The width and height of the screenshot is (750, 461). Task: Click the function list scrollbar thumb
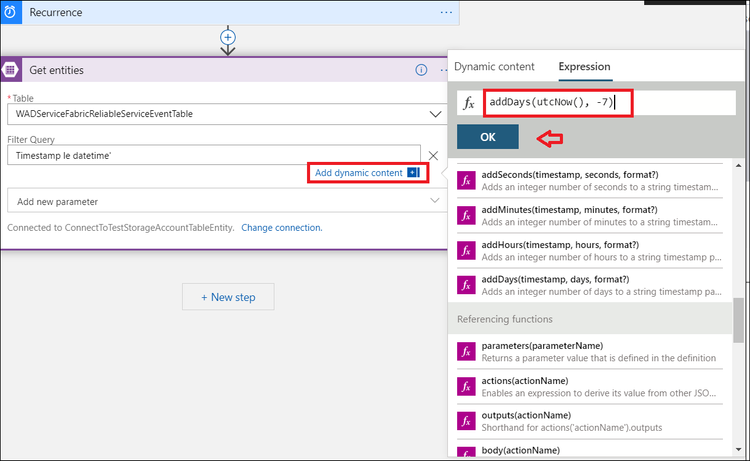[739, 320]
